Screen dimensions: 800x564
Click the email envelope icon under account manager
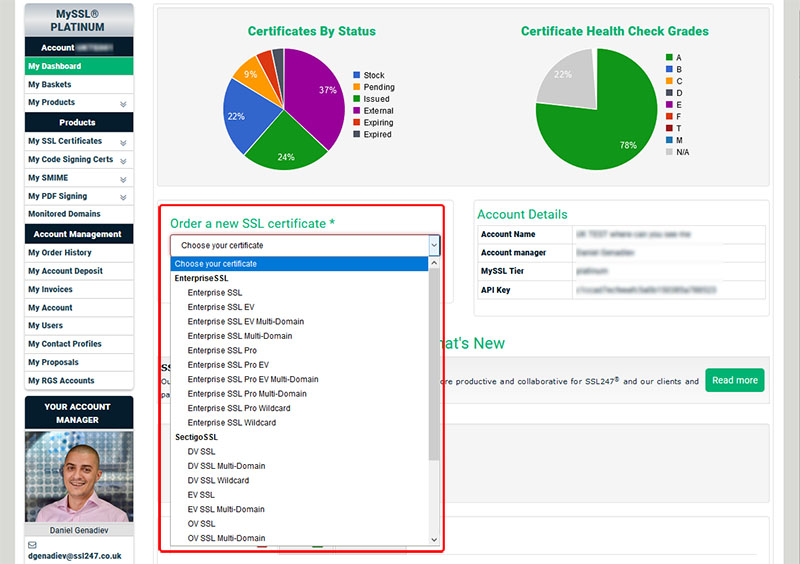pyautogui.click(x=32, y=545)
